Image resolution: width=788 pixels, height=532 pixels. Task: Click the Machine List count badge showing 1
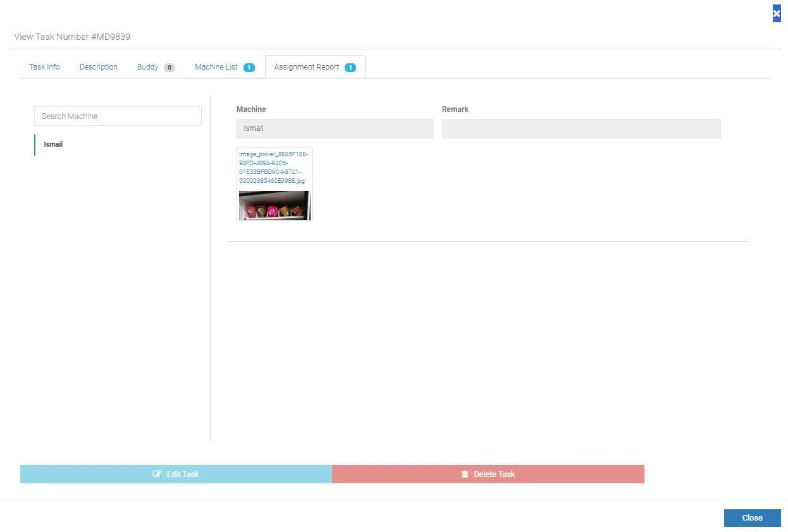249,66
